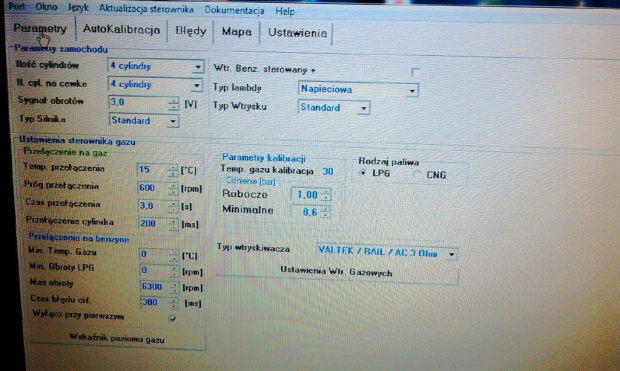
Task: Open the Aktualizacja sterownika menu
Action: pos(146,9)
